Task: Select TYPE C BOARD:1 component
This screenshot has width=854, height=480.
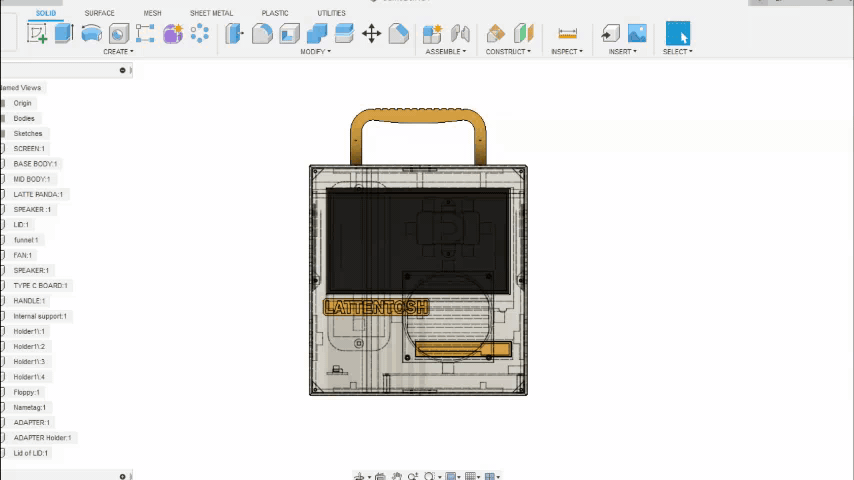Action: click(40, 285)
